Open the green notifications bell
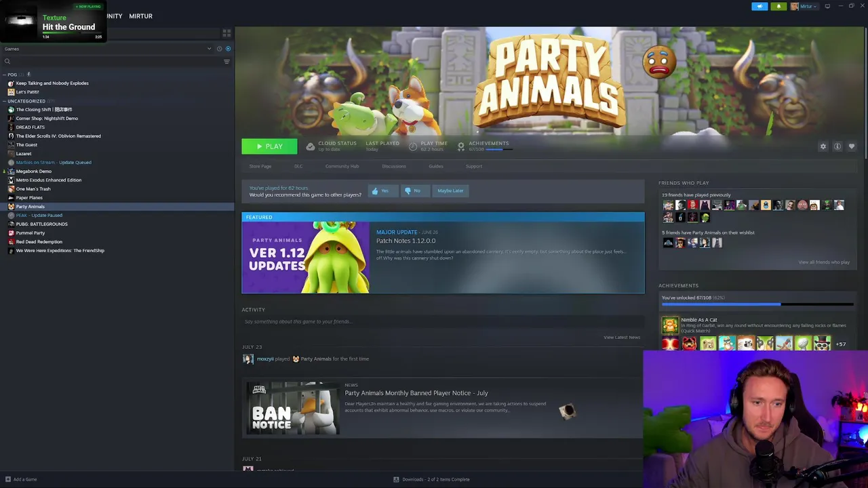Screen dimensions: 868x488 pyautogui.click(x=778, y=6)
